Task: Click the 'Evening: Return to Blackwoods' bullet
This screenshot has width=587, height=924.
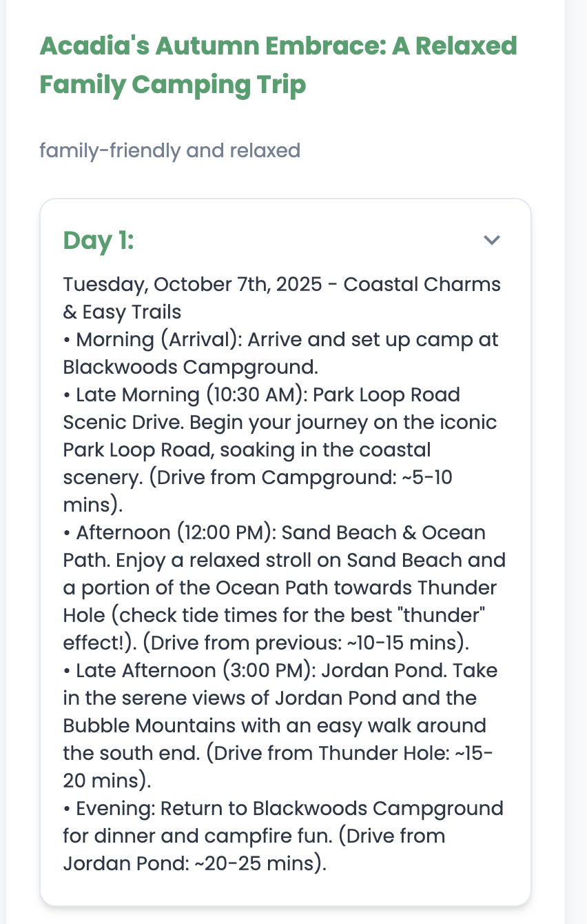Action: tap(283, 836)
